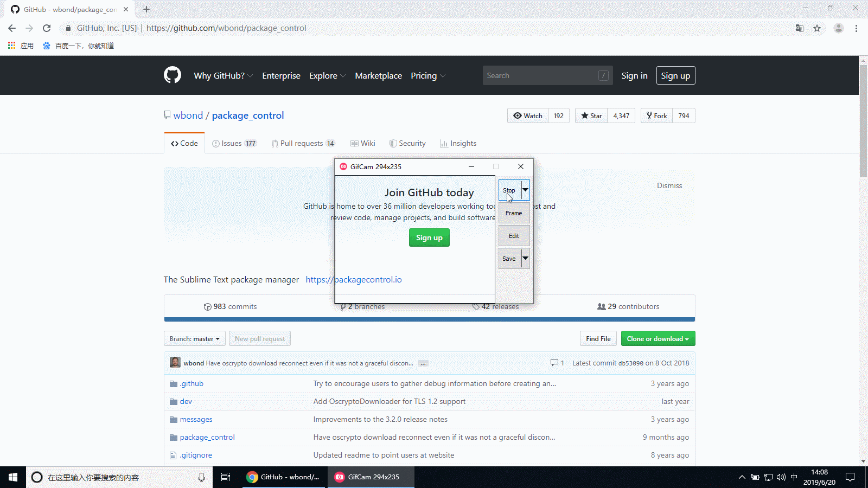Dismiss the Join GitHub banner
The width and height of the screenshot is (868, 488).
pos(669,185)
